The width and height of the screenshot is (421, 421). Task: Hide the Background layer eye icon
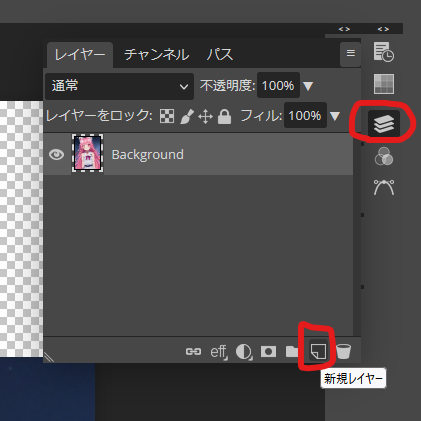point(56,154)
